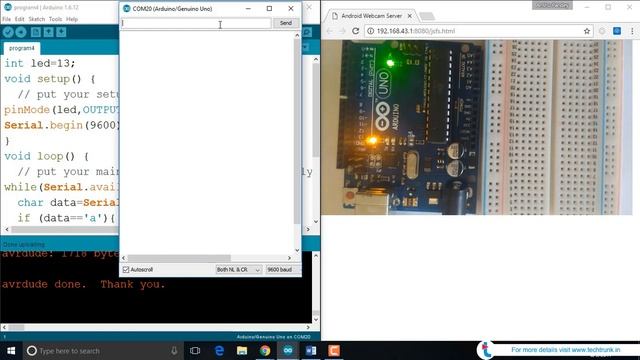The image size is (640, 360).
Task: Click the 'int led=13;' code line
Action: tap(40, 63)
